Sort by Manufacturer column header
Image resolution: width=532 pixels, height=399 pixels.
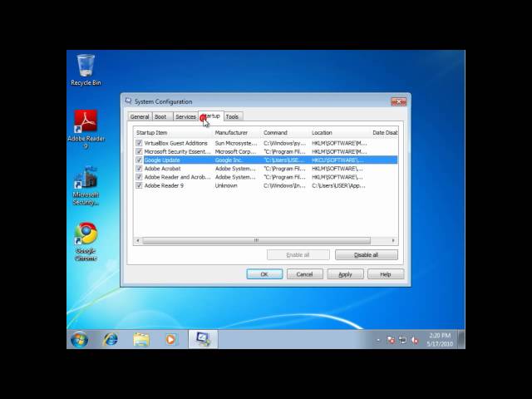click(x=237, y=133)
